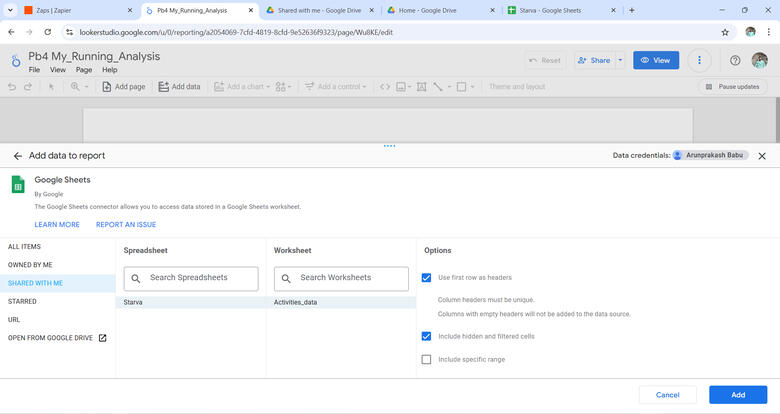Click the Search Spreadsheets field
The image size is (780, 414).
pos(191,279)
